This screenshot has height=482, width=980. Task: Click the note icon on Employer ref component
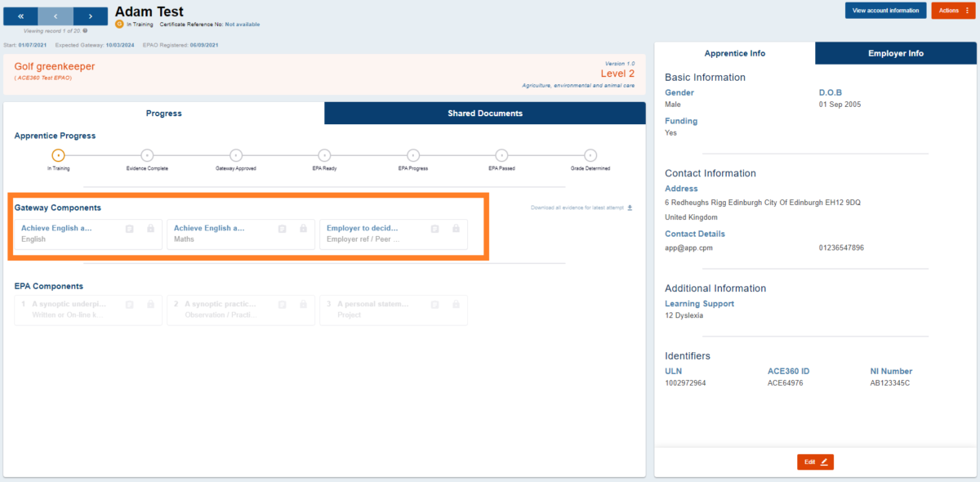(x=434, y=228)
